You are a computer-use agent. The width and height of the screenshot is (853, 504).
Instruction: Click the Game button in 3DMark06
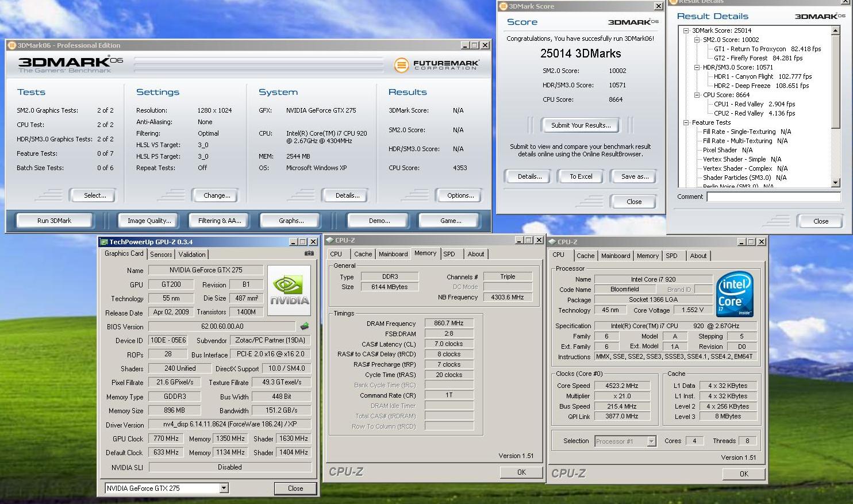[x=451, y=221]
